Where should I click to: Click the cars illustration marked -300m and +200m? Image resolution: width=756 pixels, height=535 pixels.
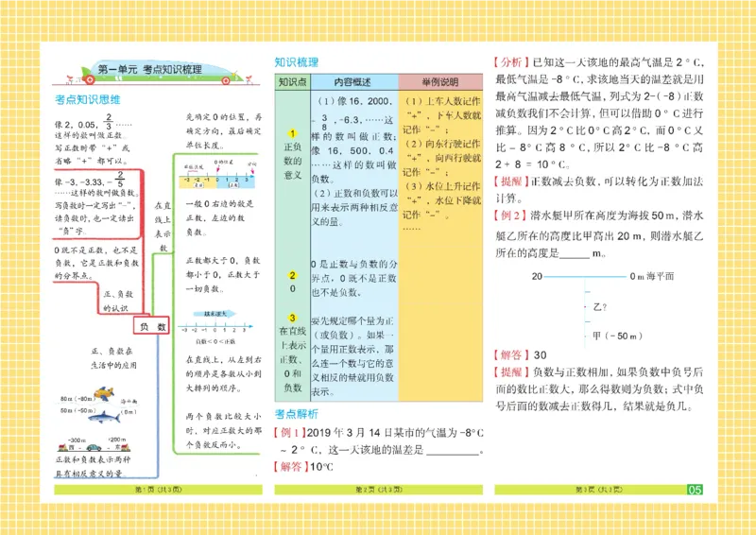coord(94,447)
